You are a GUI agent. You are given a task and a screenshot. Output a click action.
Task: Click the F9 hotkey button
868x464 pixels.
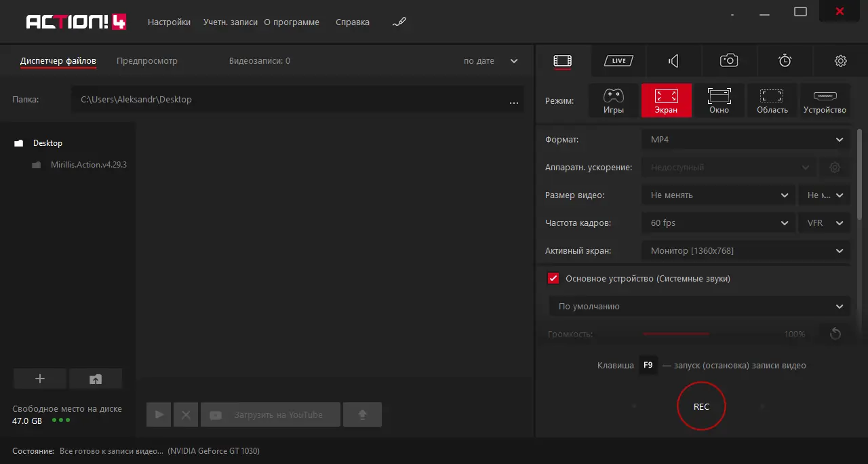[648, 365]
